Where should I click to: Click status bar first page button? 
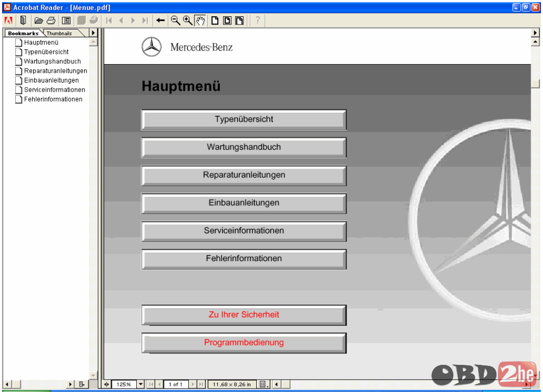pyautogui.click(x=151, y=384)
